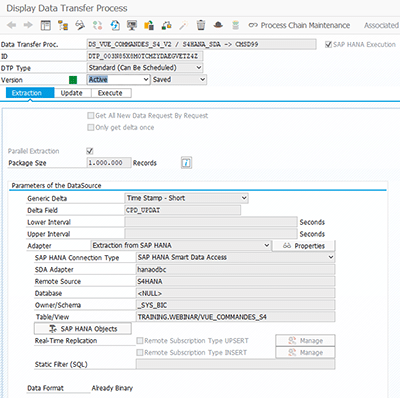Image resolution: width=400 pixels, height=398 pixels.
Task: Click Manage for Remote Subscription Type INSERT
Action: point(305,352)
